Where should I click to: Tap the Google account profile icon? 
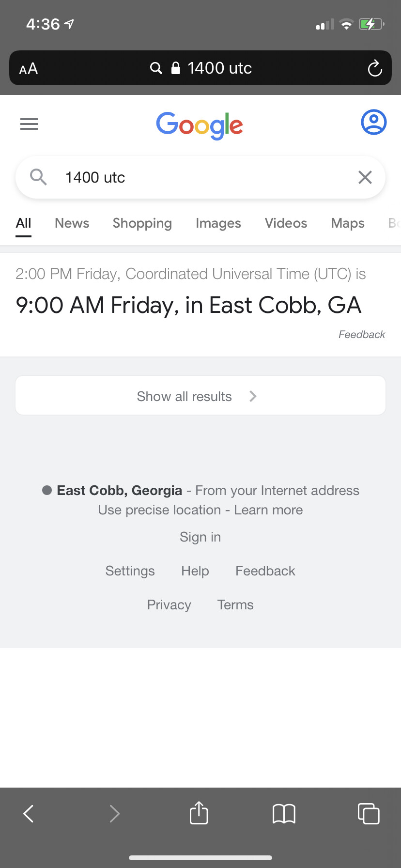coord(373,122)
